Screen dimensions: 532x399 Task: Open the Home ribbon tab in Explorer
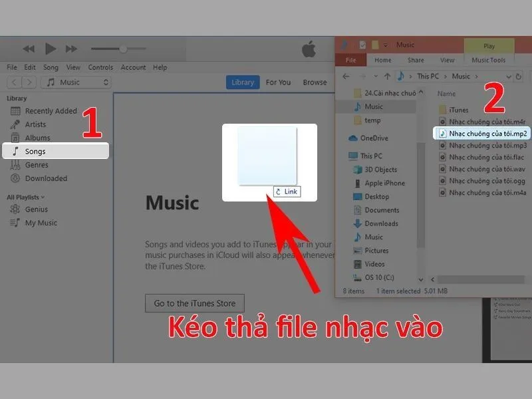(x=383, y=60)
